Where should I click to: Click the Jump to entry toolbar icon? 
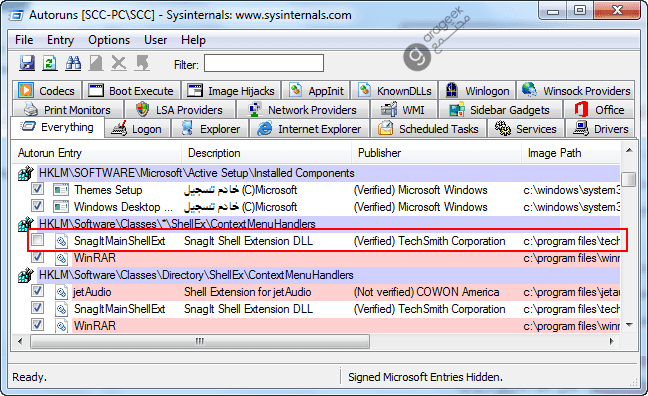point(142,63)
